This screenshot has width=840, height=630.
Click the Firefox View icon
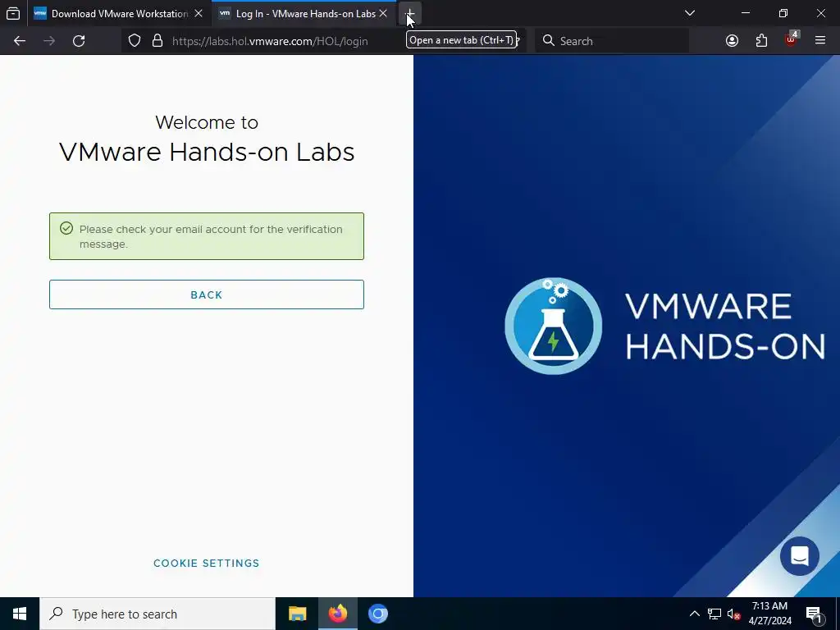tap(13, 13)
